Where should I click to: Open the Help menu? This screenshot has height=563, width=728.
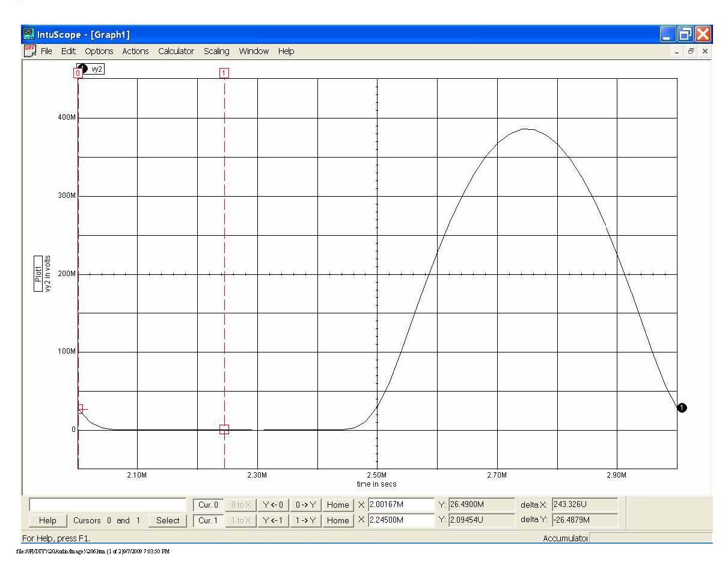coord(286,51)
